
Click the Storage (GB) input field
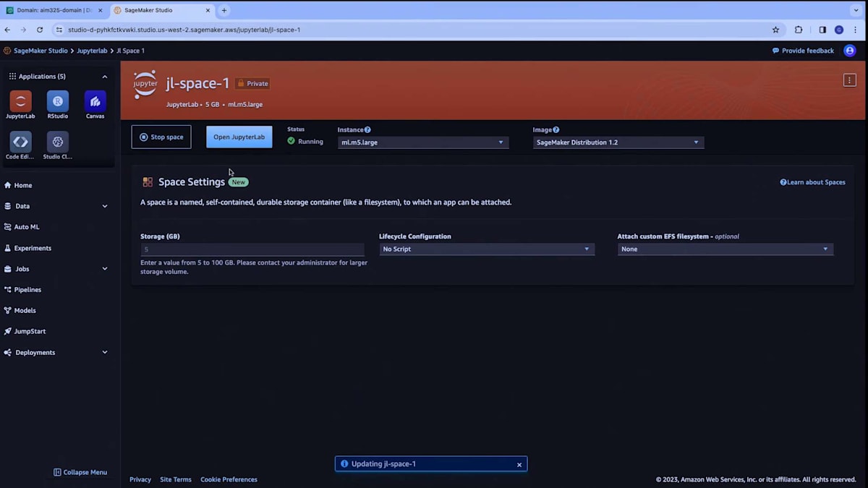coord(252,249)
